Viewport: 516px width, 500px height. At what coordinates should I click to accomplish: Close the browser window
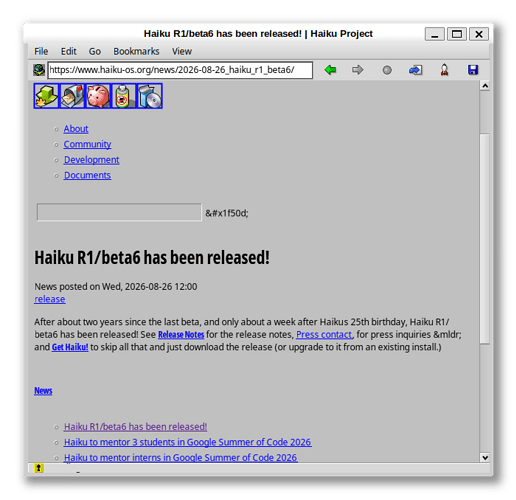(479, 34)
